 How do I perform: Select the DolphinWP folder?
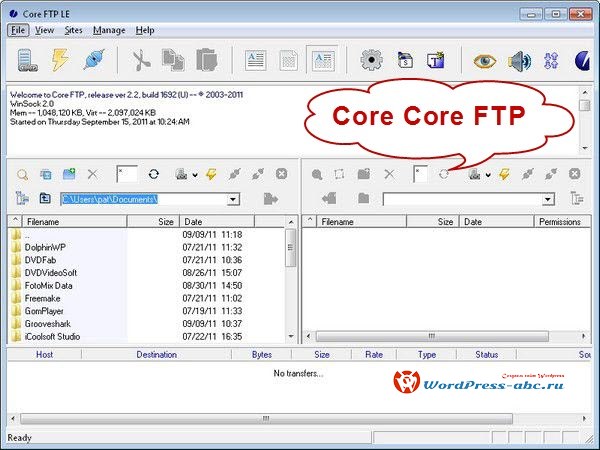point(45,247)
